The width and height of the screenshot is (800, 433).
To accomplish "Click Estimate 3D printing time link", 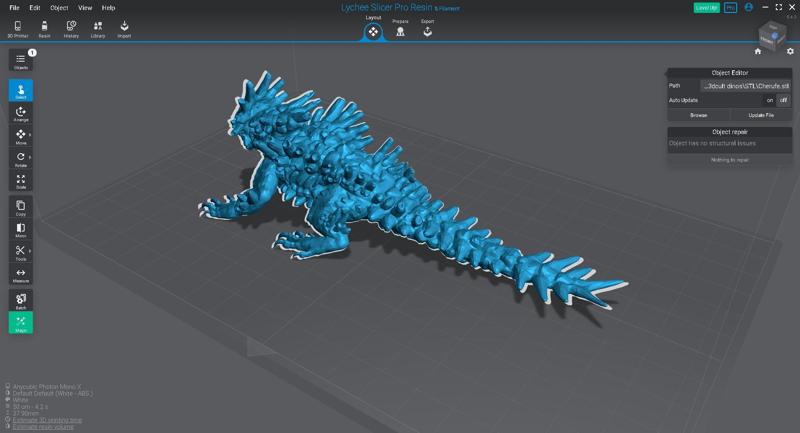I will [47, 420].
